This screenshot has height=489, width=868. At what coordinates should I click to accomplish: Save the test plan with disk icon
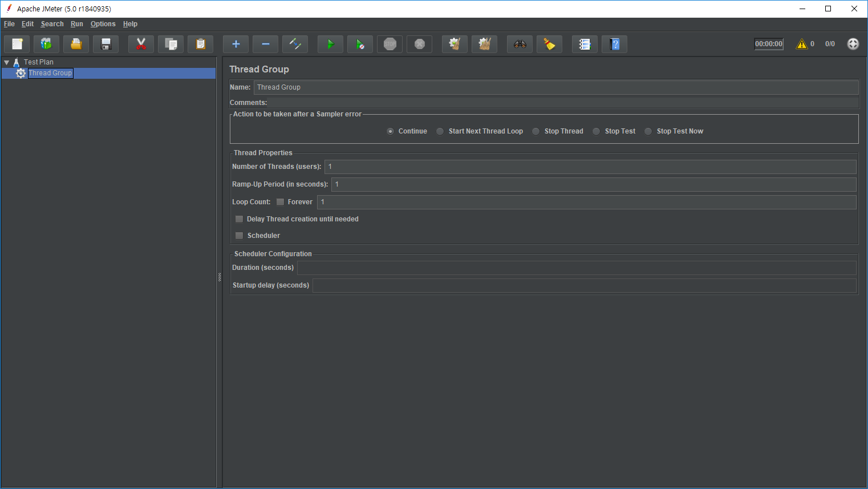[x=106, y=44]
